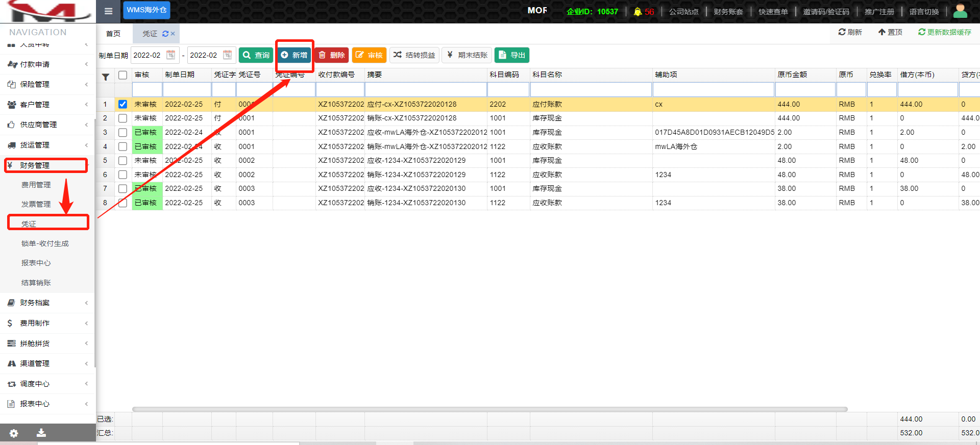This screenshot has height=445, width=980.
Task: Tick the checkbox for row 4
Action: point(122,146)
